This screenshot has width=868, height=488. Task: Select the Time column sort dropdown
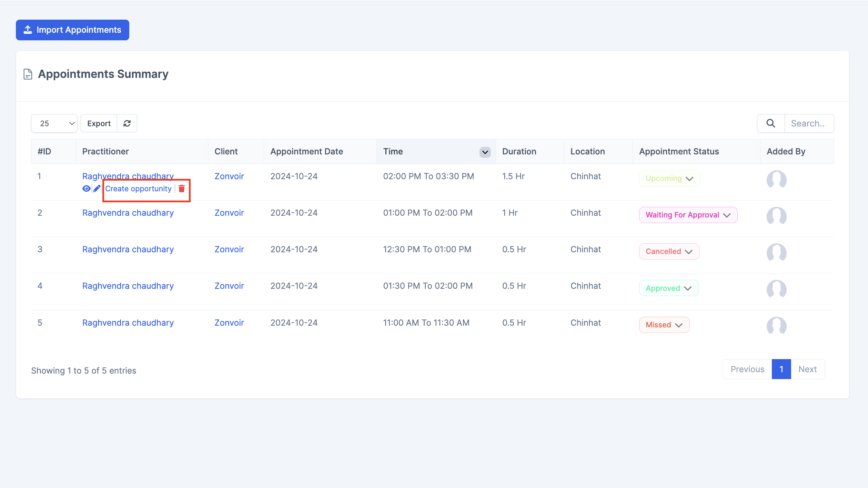pyautogui.click(x=486, y=151)
